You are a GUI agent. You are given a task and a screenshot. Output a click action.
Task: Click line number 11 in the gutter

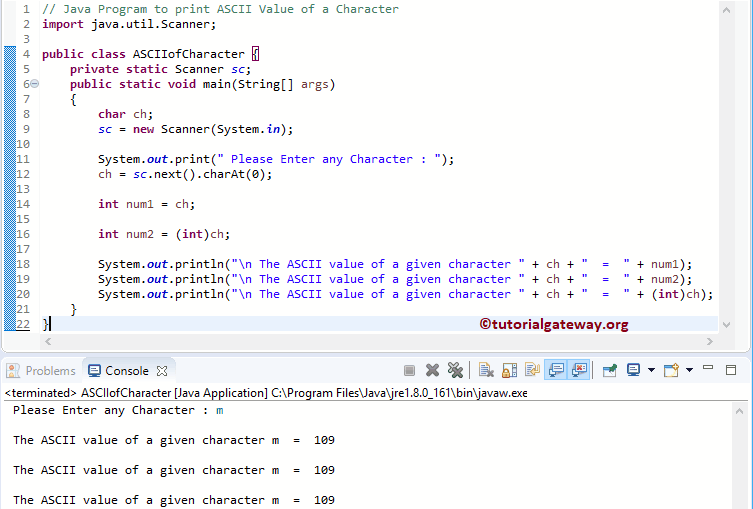point(23,159)
